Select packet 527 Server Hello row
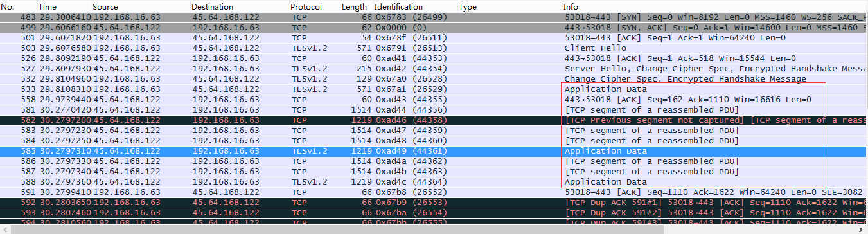 coord(434,69)
